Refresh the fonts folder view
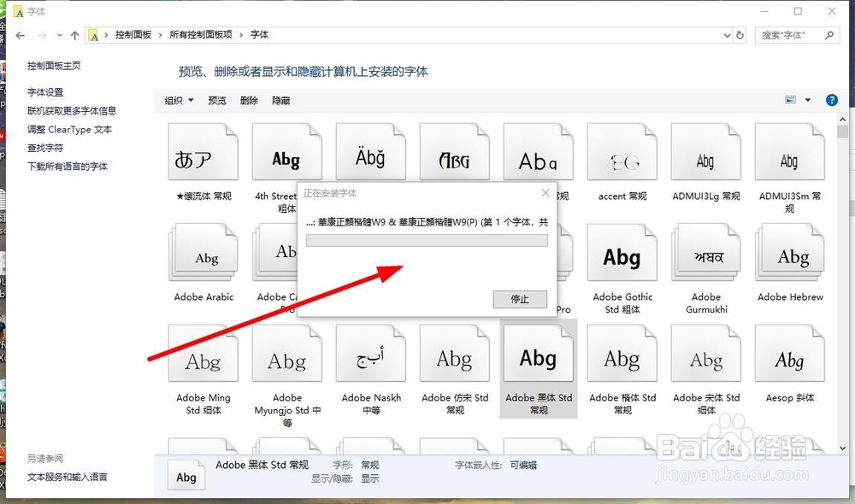The image size is (855, 504). click(x=740, y=35)
